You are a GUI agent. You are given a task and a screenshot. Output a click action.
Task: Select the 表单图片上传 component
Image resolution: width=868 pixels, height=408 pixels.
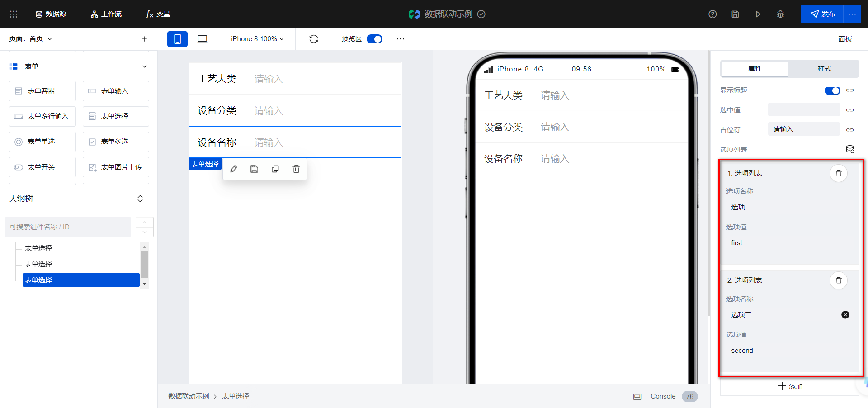(116, 167)
